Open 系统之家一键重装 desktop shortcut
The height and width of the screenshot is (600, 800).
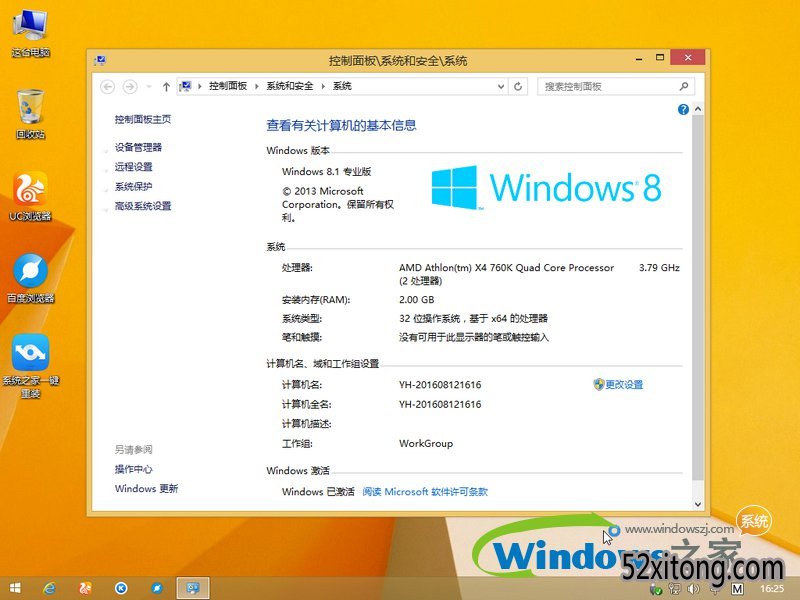31,365
